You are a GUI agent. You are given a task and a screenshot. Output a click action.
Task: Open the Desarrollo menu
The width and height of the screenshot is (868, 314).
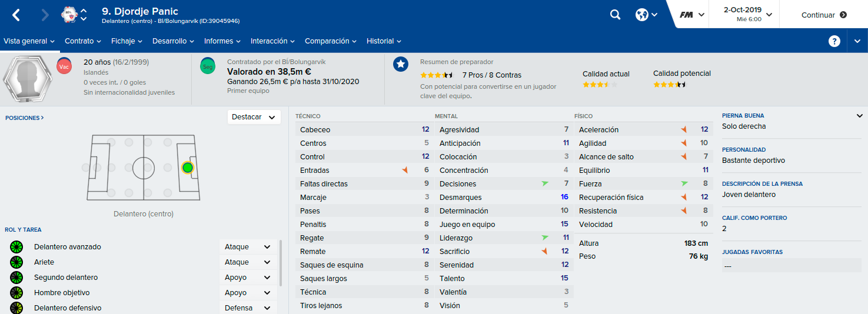click(174, 41)
